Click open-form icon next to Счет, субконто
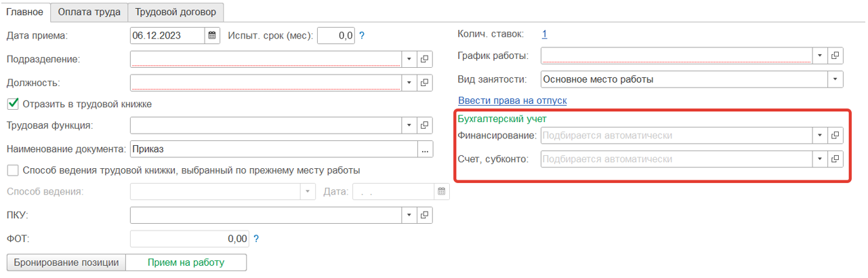 pos(835,159)
